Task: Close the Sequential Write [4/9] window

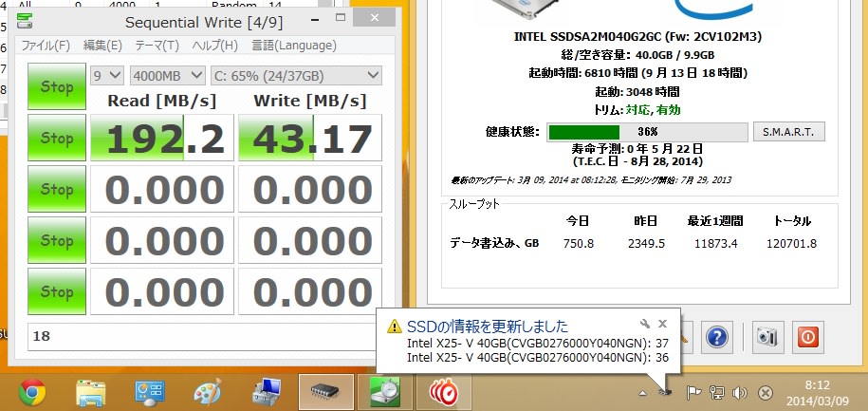Action: pos(375,18)
